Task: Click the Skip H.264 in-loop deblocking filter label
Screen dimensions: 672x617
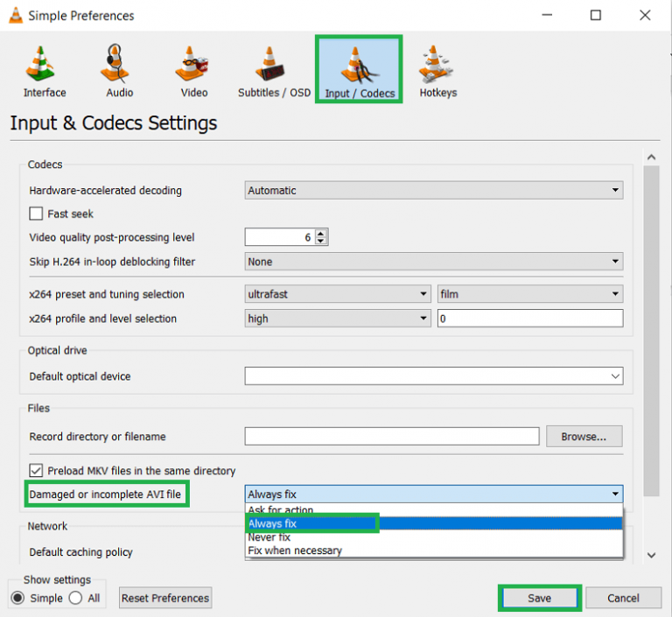Action: pos(112,262)
